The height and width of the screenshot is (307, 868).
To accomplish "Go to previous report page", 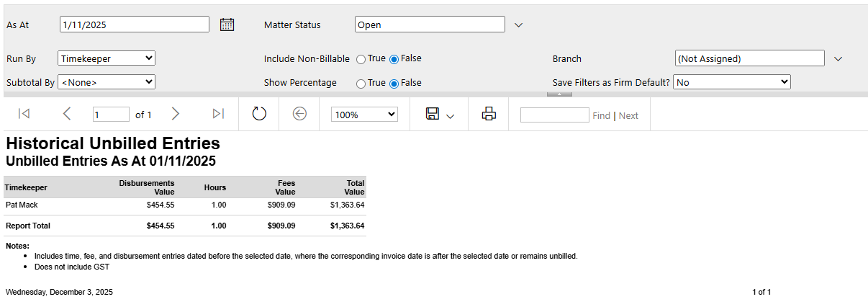I will [x=67, y=114].
